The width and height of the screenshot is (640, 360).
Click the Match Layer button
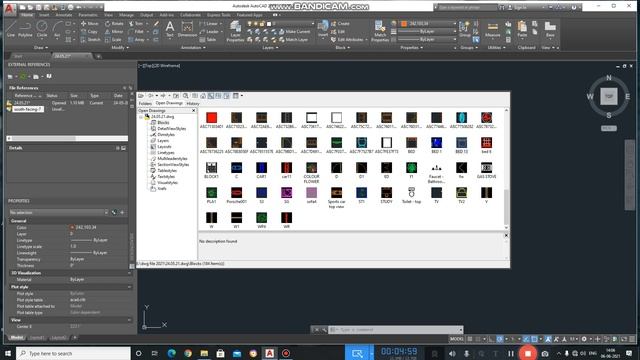293,40
